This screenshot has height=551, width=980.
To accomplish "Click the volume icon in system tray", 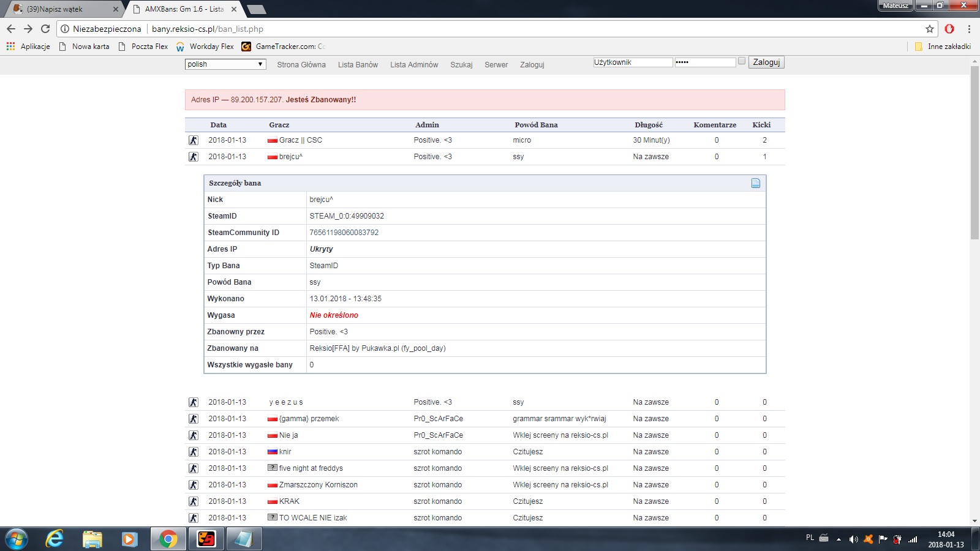I will (853, 539).
